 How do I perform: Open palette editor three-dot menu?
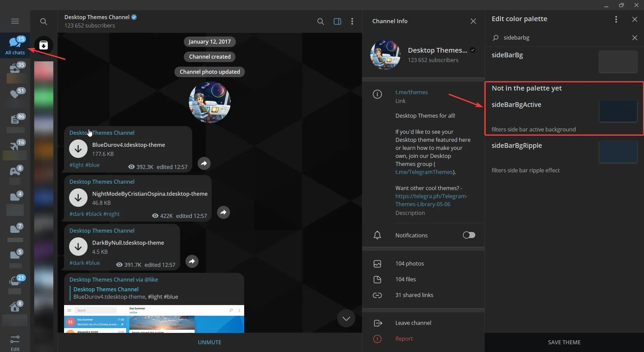click(x=616, y=19)
